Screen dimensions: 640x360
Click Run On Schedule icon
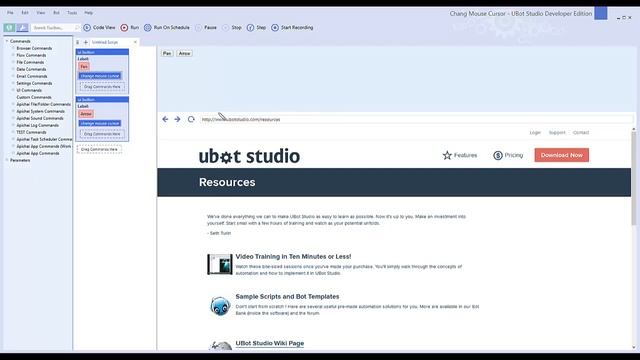pyautogui.click(x=147, y=27)
